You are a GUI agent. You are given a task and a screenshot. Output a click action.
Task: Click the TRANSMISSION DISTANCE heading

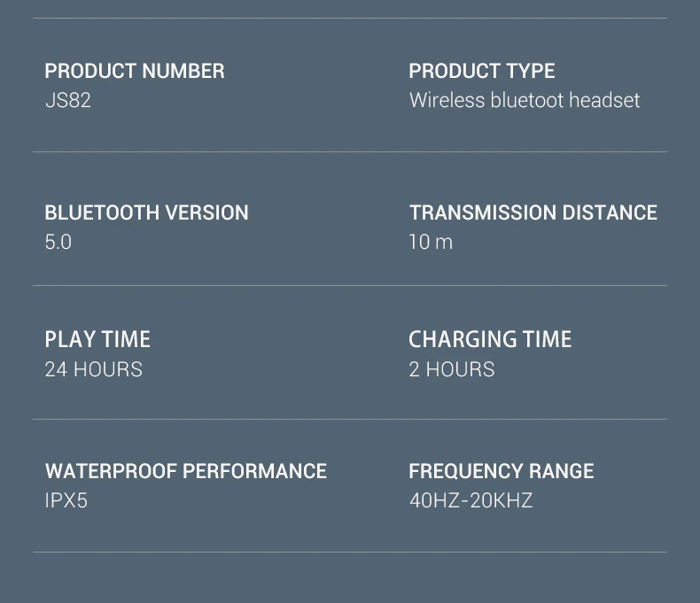pyautogui.click(x=533, y=213)
